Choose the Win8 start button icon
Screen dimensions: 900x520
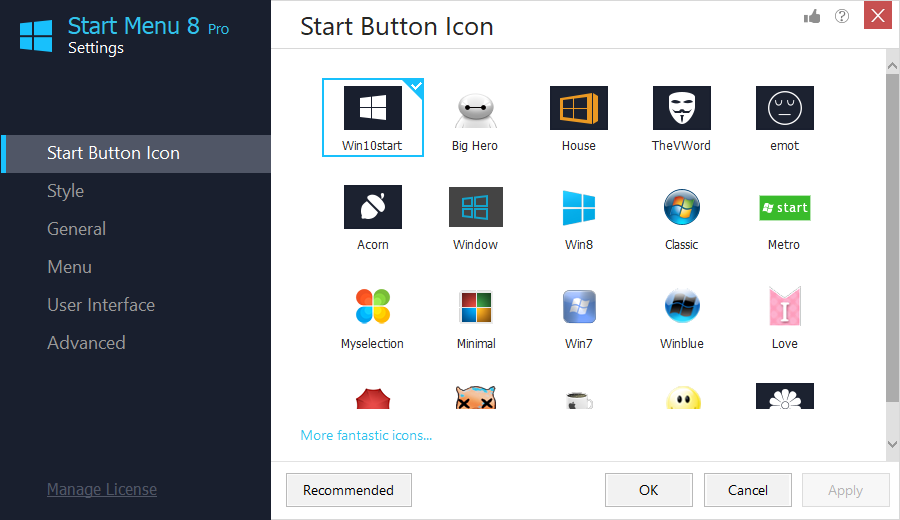point(578,208)
